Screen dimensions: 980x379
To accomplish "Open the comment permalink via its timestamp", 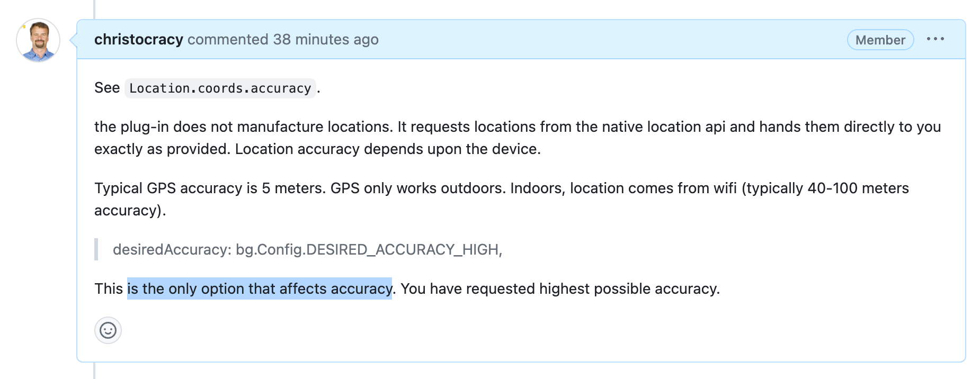I will [x=325, y=39].
